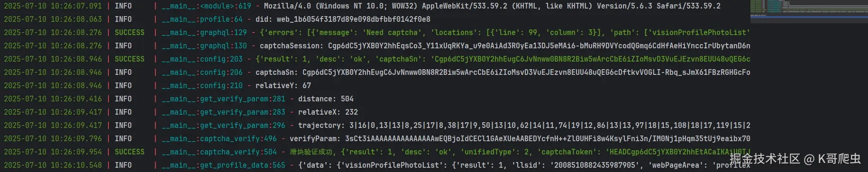Click the 'relativeY: 67' log message
Viewport: 868px width, 172px height.
(283, 86)
